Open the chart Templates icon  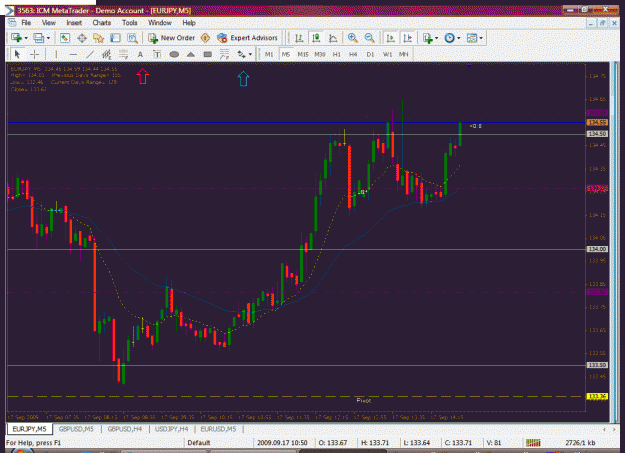coord(472,38)
